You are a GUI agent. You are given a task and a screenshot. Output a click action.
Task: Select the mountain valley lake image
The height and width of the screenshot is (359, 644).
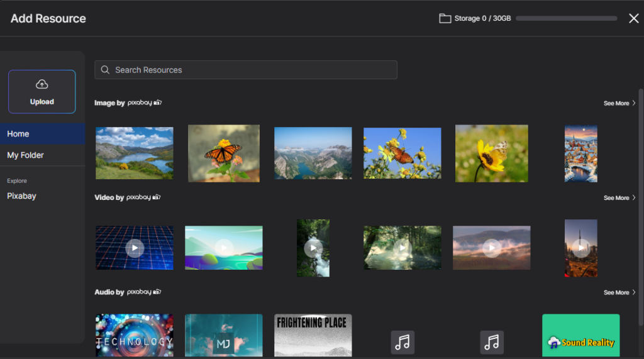click(313, 153)
